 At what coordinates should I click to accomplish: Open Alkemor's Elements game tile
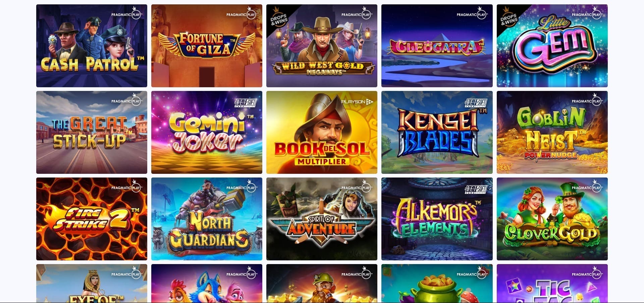tap(437, 219)
